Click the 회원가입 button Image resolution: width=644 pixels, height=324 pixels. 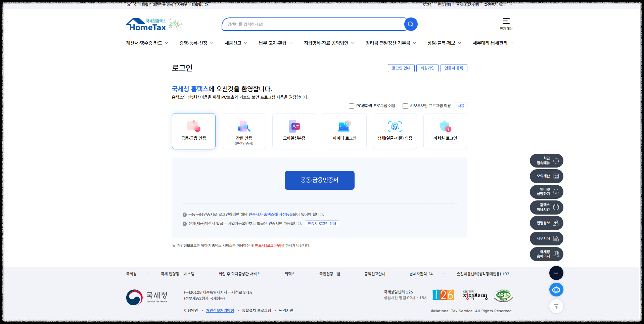coord(427,68)
